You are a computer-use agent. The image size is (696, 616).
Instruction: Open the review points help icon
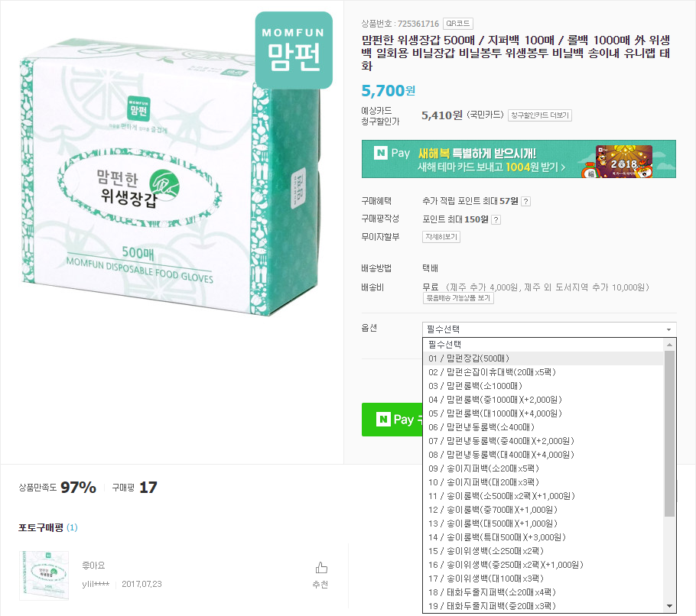(496, 219)
